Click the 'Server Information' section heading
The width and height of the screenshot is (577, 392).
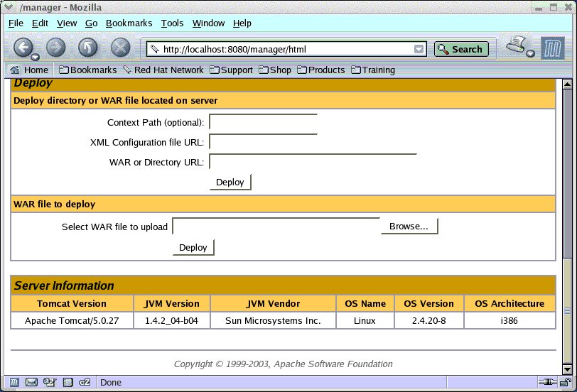[64, 285]
